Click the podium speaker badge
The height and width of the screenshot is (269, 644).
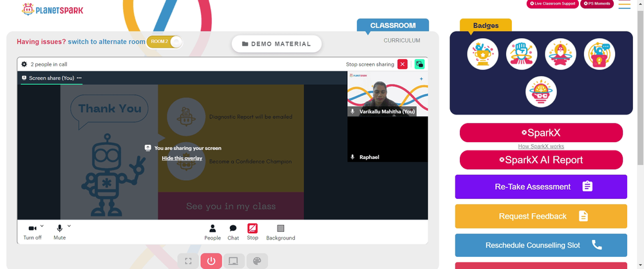coord(599,54)
